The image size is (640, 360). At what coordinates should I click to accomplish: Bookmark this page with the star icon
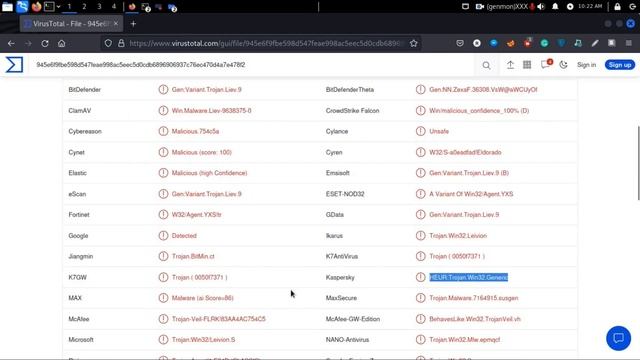point(413,43)
